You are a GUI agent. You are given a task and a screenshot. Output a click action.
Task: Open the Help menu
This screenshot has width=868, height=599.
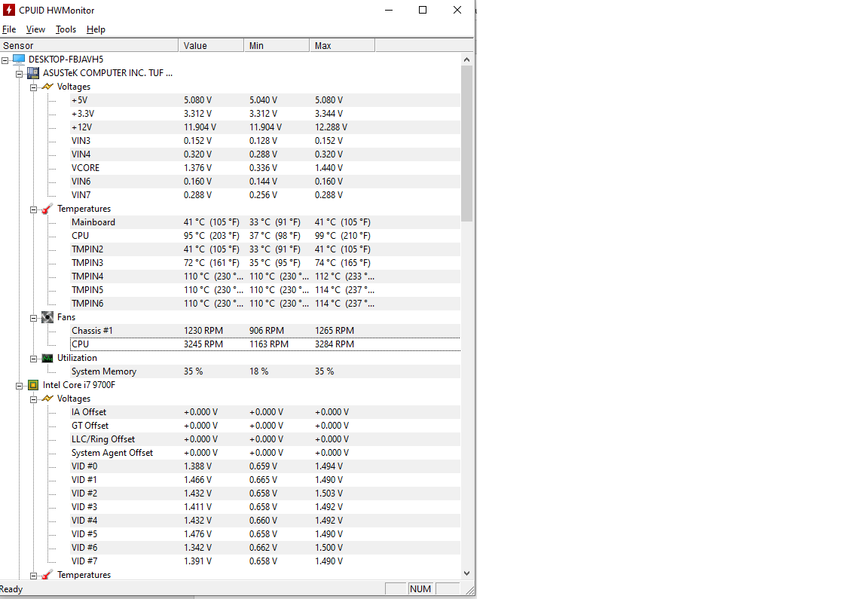tap(96, 29)
